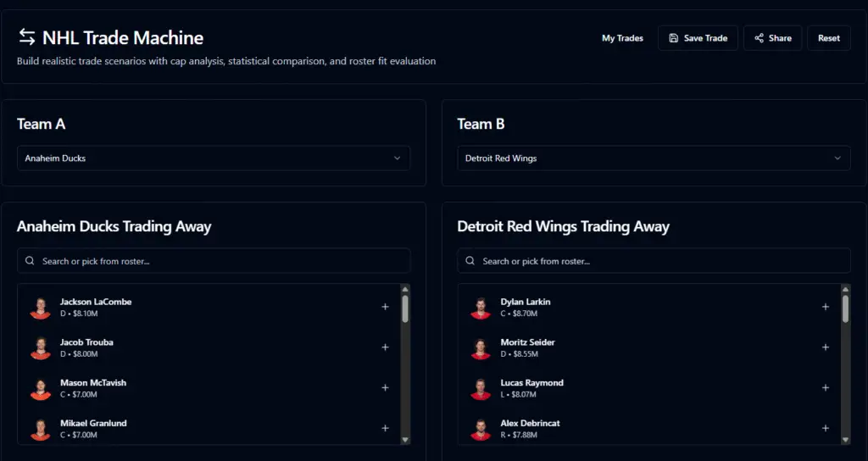Screen dimensions: 868x461
Task: Add Dylan Larkin via plus icon
Action: [x=825, y=307]
